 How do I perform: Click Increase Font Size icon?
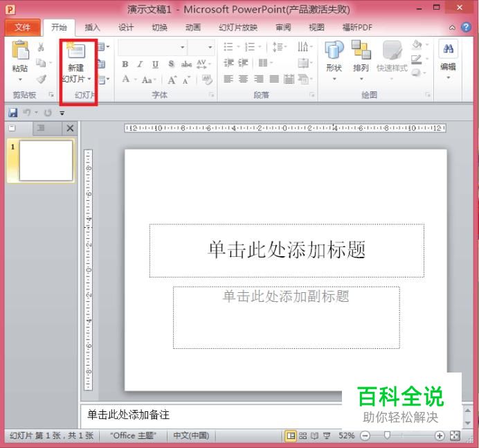[x=172, y=80]
